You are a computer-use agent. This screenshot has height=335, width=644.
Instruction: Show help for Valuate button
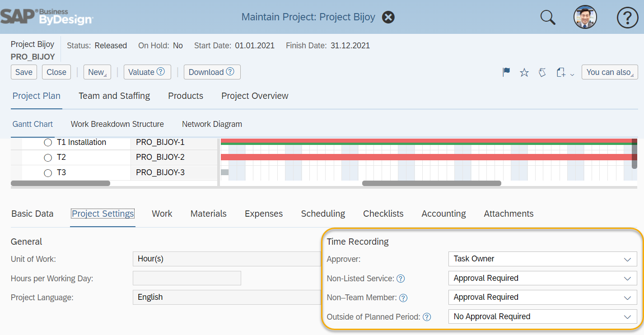[x=161, y=71]
